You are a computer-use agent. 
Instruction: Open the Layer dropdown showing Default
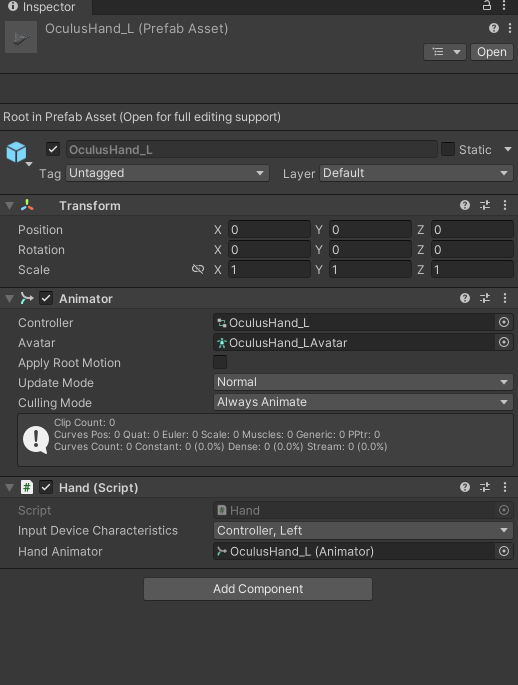pos(416,173)
